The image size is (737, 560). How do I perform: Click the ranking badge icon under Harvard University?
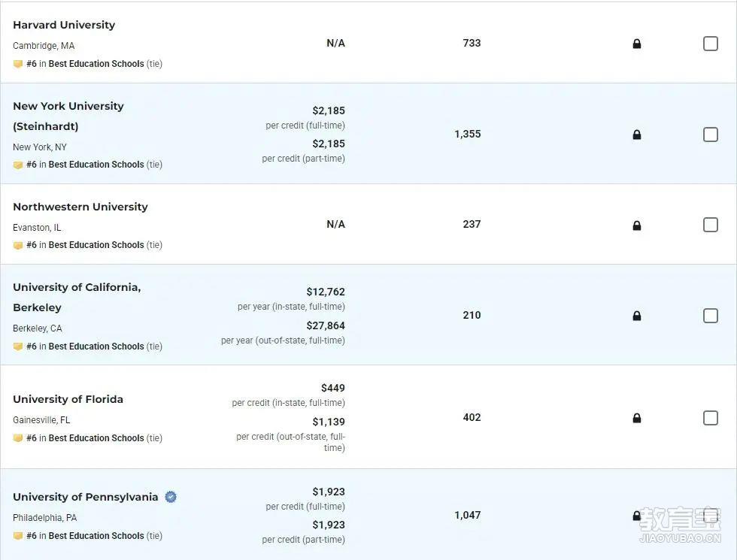click(x=18, y=64)
